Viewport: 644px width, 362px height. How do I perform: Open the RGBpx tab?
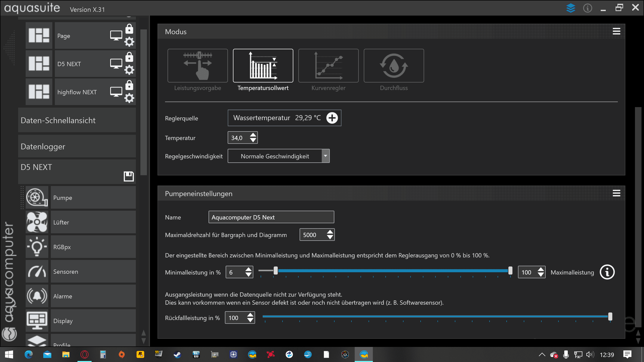coord(93,247)
